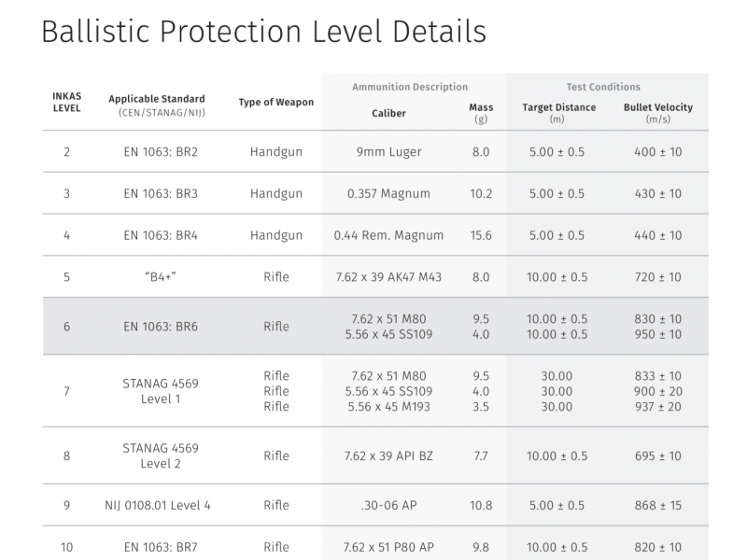Select the 0.44 Rem. Magnum cell
This screenshot has height=560, width=747.
point(388,235)
